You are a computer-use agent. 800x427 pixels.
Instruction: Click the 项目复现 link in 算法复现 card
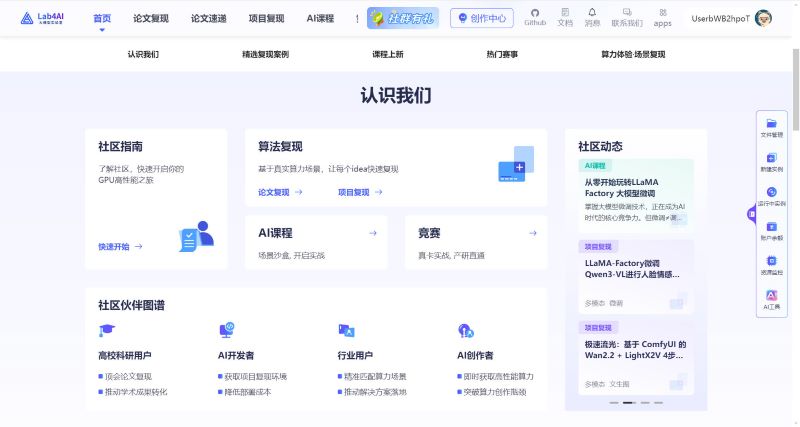[x=358, y=192]
